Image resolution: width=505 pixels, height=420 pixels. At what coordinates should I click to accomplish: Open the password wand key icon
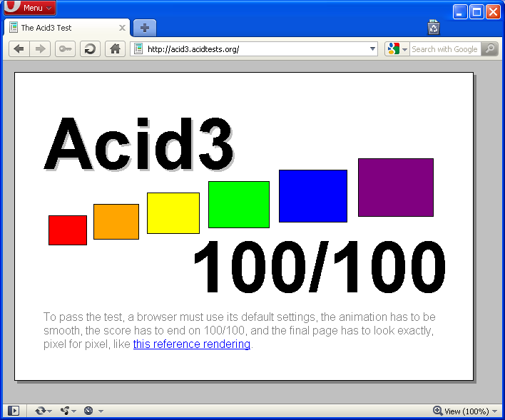[x=65, y=49]
